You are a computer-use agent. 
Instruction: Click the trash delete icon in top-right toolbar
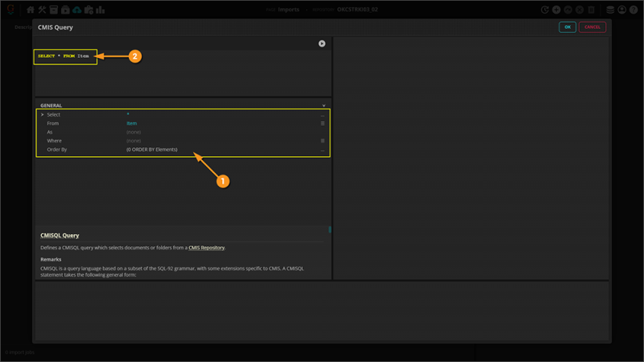point(591,10)
